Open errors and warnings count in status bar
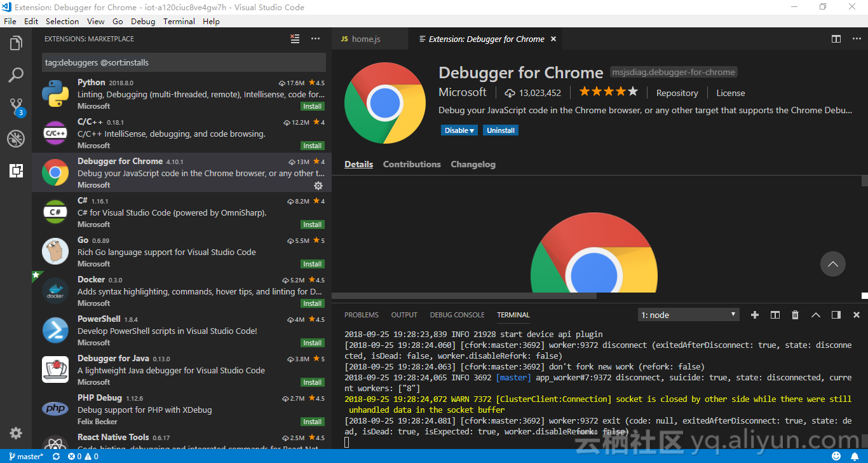 click(x=83, y=457)
